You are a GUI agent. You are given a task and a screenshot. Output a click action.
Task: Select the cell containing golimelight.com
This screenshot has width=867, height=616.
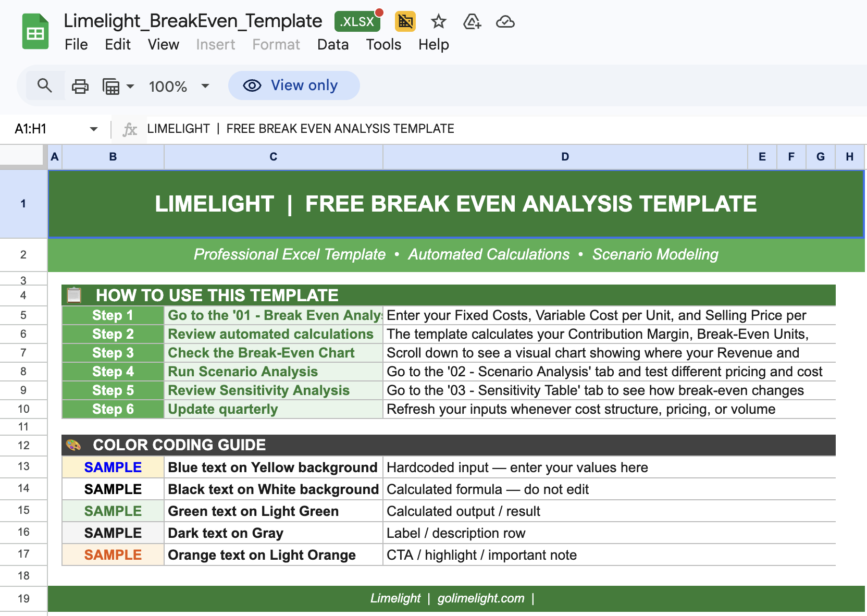pos(480,598)
